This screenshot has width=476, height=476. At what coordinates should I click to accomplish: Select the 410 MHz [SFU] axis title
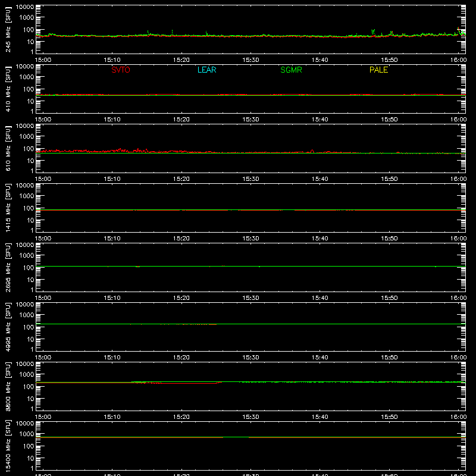[x=8, y=89]
